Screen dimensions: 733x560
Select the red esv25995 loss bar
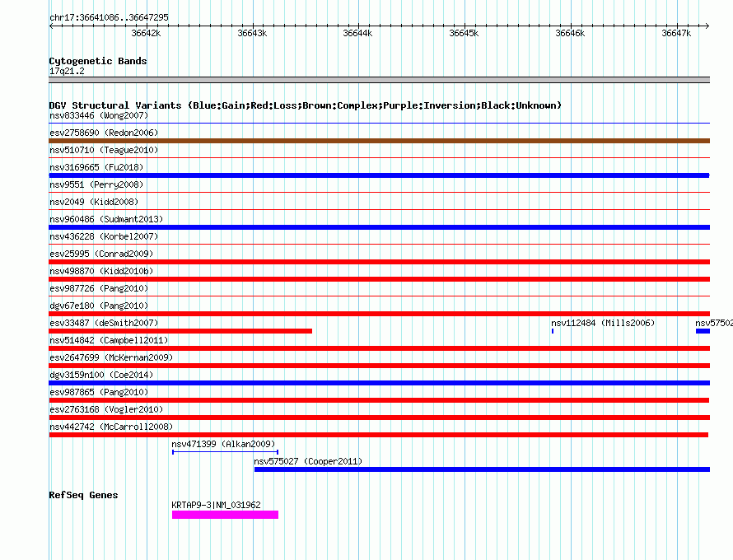tap(379, 262)
